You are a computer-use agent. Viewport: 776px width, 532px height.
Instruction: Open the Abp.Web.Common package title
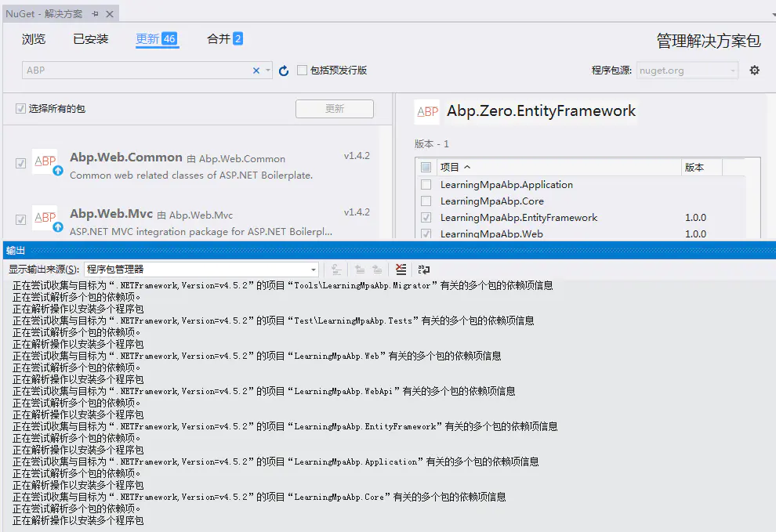point(126,157)
